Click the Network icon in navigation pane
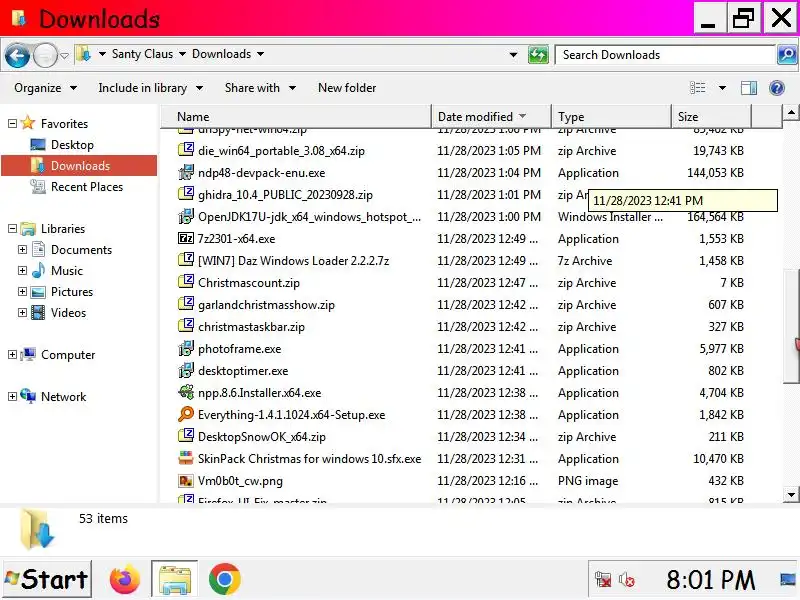Screen dimensions: 800x600 pyautogui.click(x=28, y=396)
